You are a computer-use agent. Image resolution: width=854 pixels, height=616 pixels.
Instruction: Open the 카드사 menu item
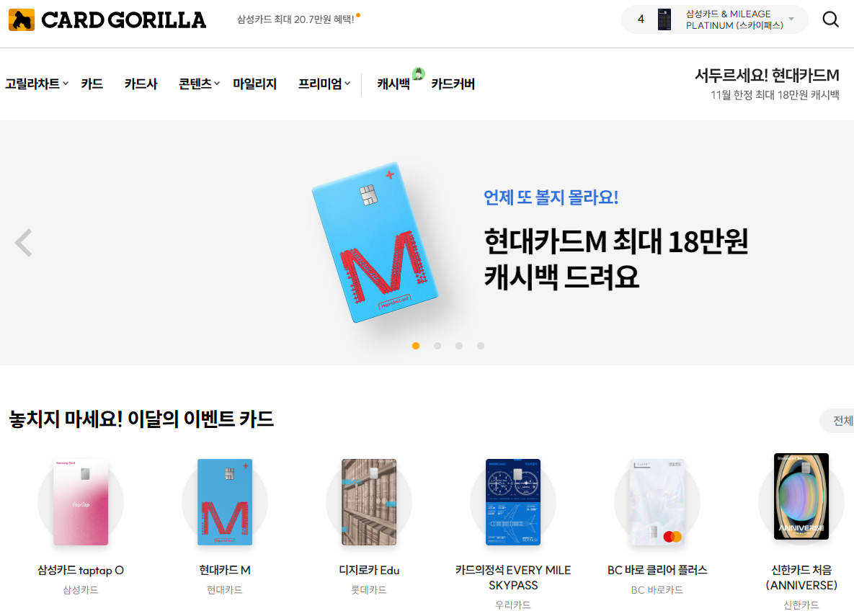[141, 84]
